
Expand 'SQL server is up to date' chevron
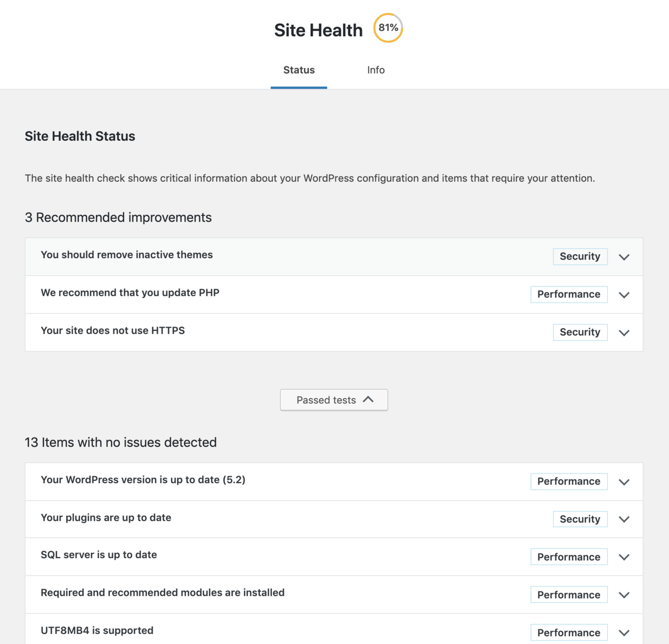point(624,557)
